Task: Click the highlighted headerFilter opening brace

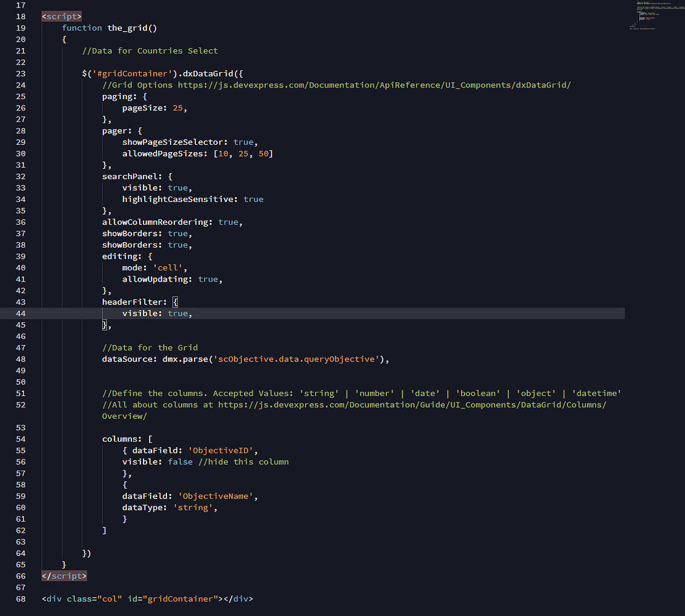Action: [x=176, y=302]
